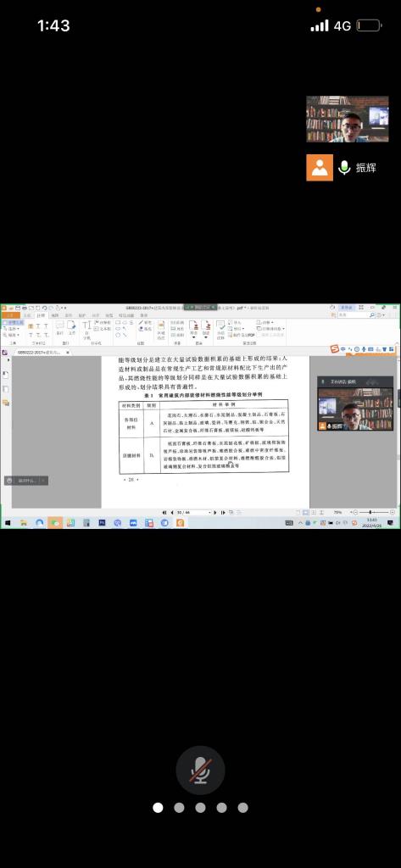The image size is (401, 868).
Task: Adjust the zoom slider in the status bar
Action: (370, 513)
